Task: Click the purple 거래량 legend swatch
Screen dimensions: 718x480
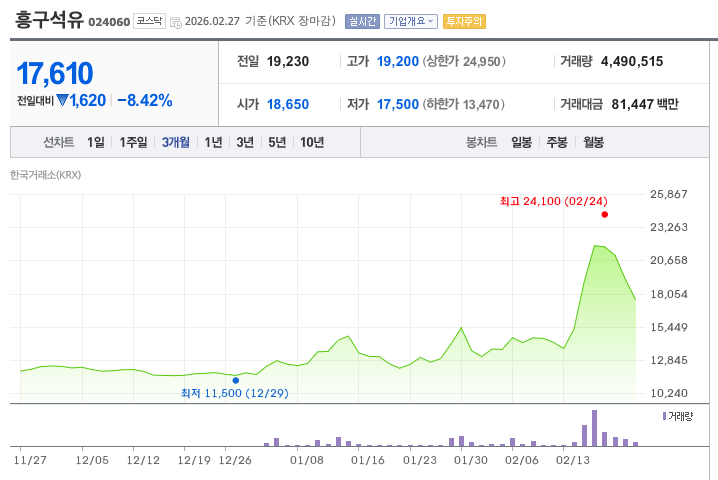Action: (x=664, y=416)
